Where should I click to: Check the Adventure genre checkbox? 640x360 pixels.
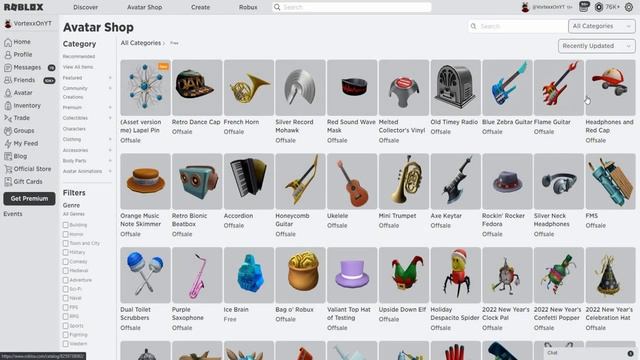[x=65, y=280]
